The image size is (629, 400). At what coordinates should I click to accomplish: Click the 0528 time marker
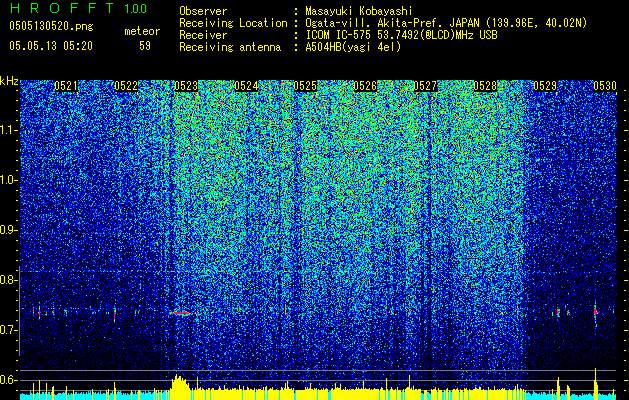[x=485, y=86]
